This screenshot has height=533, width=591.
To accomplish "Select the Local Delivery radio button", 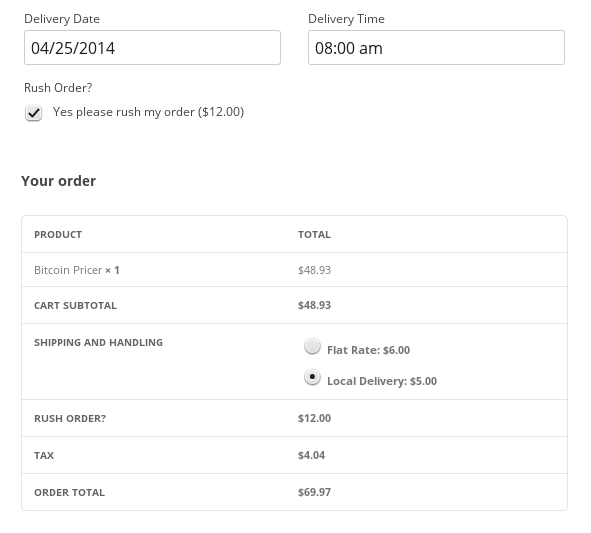I will (x=312, y=377).
